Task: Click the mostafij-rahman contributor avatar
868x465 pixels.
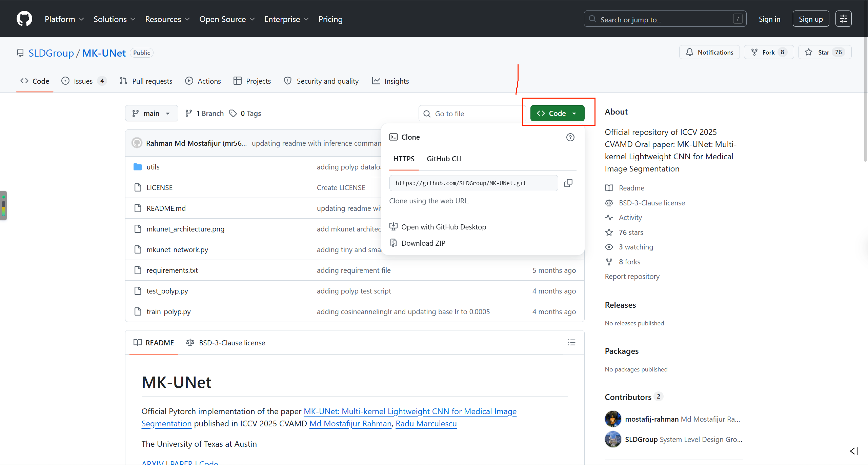Action: (613, 419)
